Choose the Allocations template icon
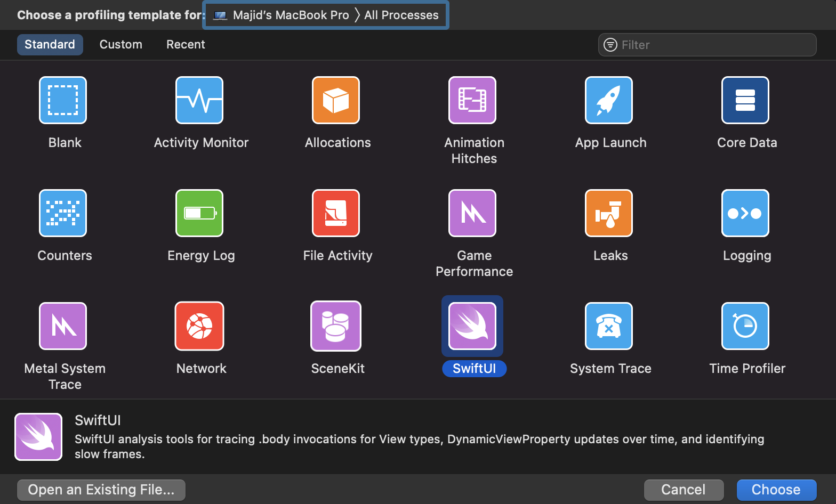This screenshot has height=504, width=836. (x=336, y=100)
